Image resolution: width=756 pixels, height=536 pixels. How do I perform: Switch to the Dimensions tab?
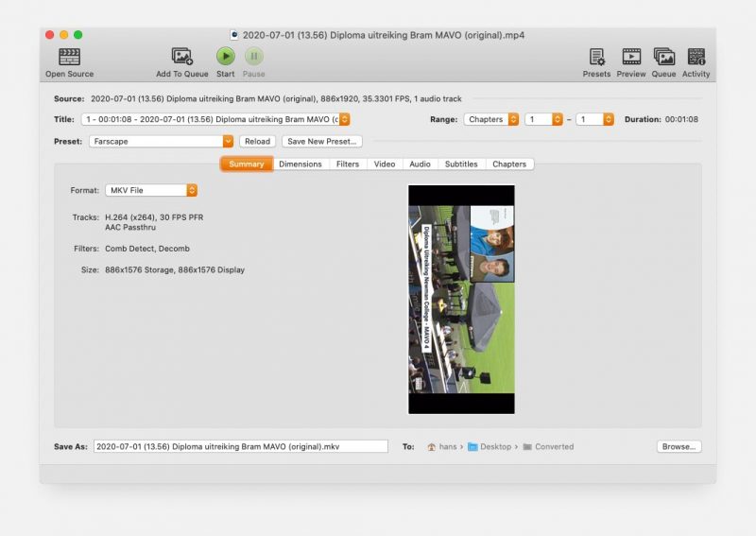click(x=300, y=164)
